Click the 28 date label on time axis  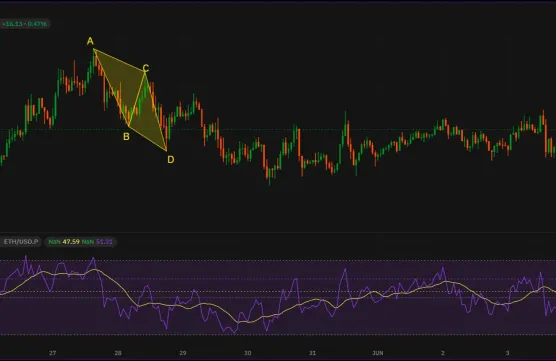(x=118, y=353)
